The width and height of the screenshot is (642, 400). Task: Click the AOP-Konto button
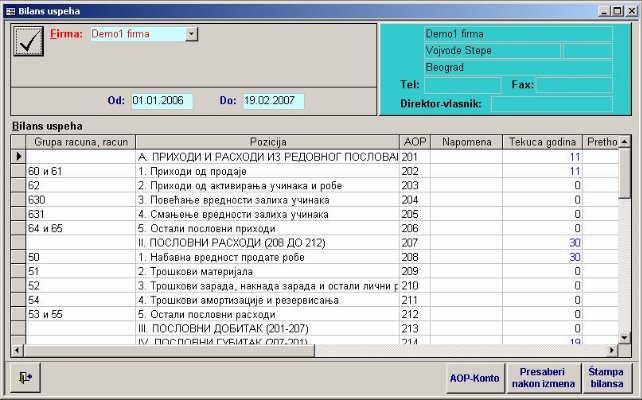(474, 378)
